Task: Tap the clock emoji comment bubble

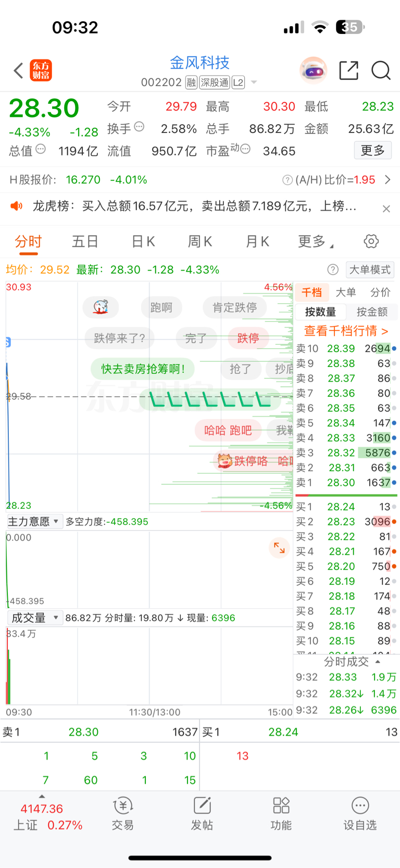Action: click(101, 307)
